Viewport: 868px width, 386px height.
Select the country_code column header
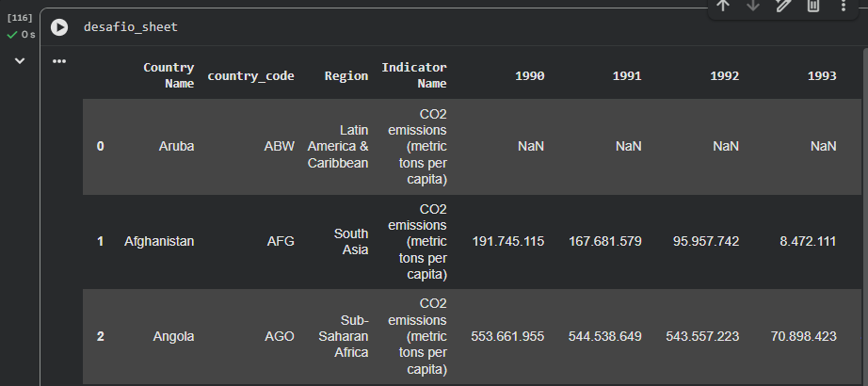click(250, 76)
